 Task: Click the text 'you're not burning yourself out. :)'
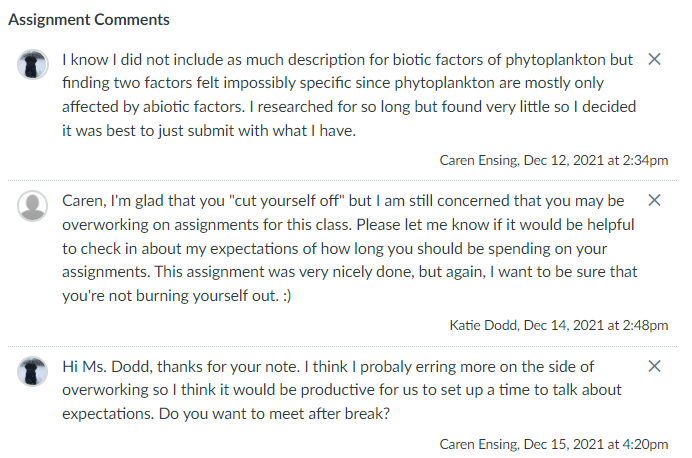pyautogui.click(x=177, y=296)
